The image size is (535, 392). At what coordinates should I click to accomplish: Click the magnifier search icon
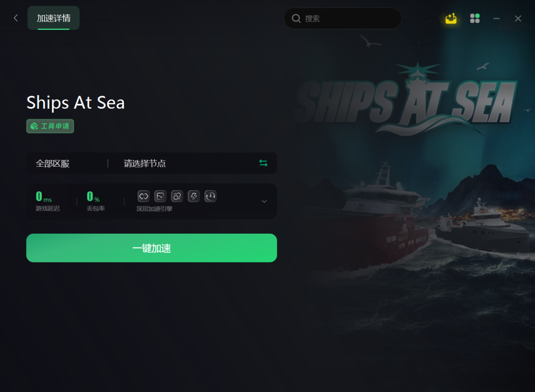coord(296,18)
